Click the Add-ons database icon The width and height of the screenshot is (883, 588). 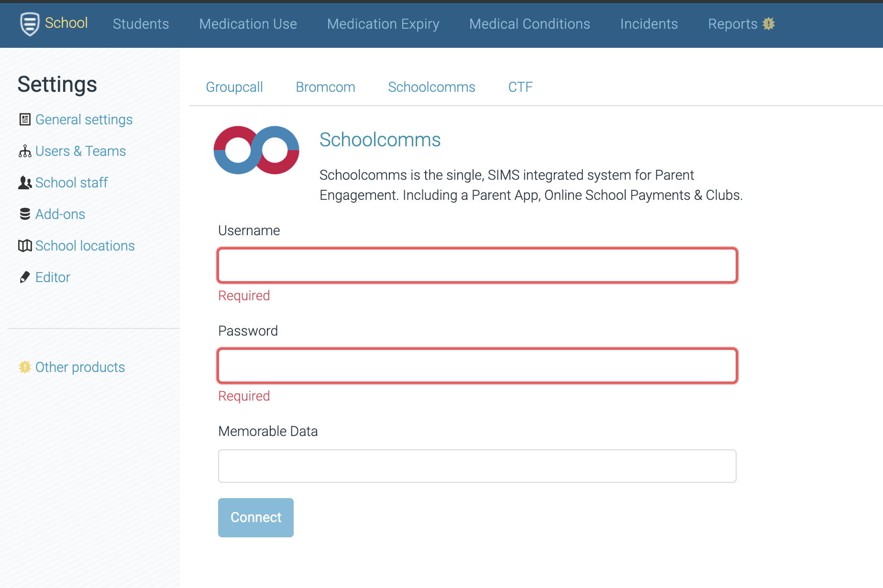point(24,214)
